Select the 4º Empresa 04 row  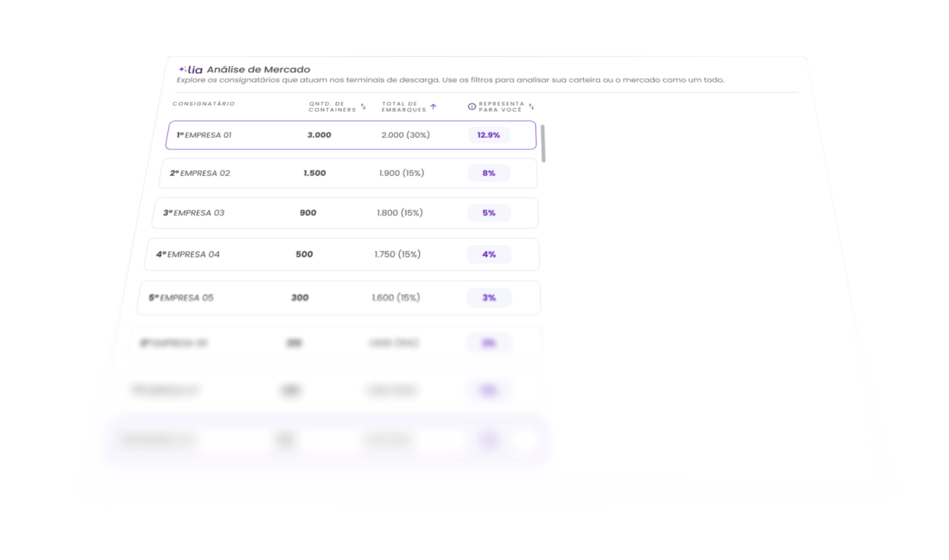(x=341, y=254)
